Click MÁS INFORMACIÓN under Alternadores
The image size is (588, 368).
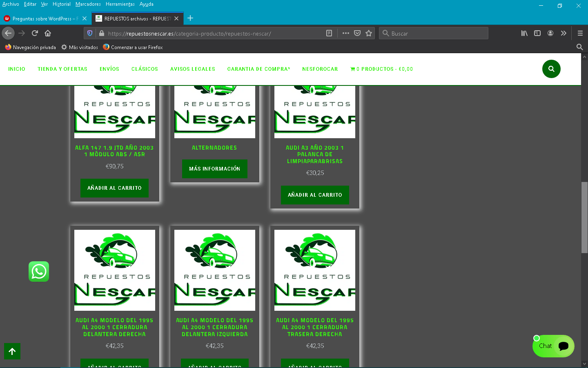215,169
